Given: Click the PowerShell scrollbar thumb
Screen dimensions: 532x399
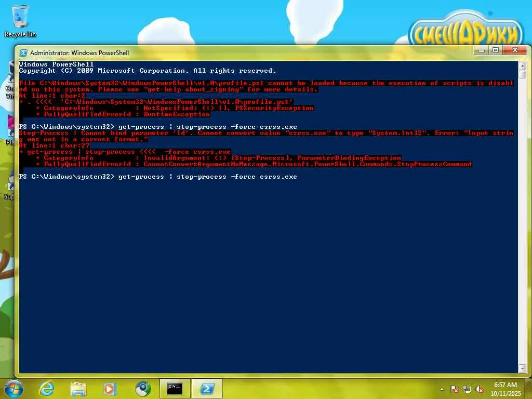Looking at the screenshot, I should [522, 74].
